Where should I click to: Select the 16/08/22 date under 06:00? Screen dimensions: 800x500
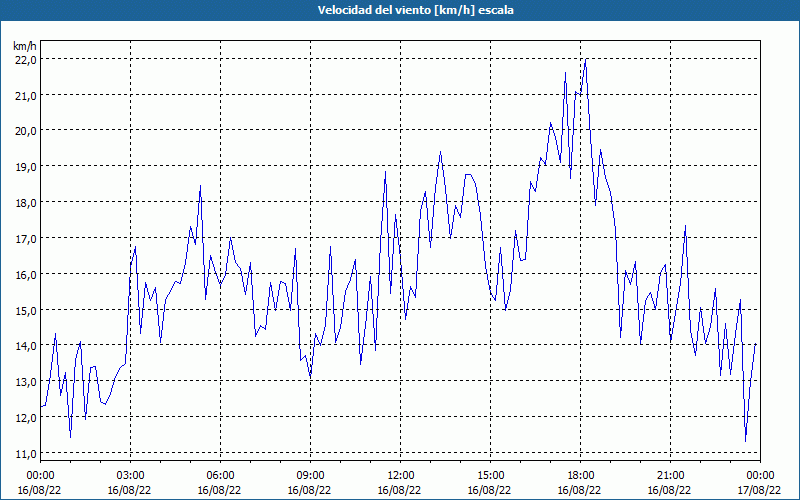[x=220, y=490]
